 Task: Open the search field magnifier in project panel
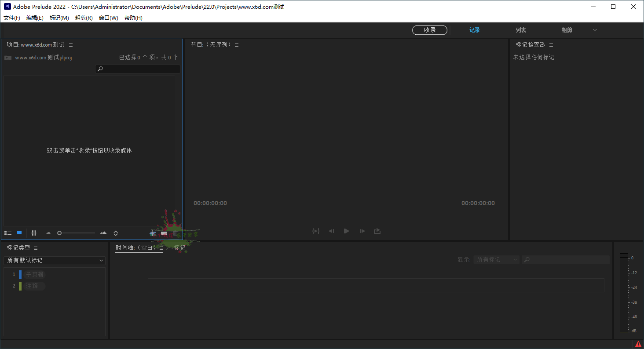[x=100, y=69]
